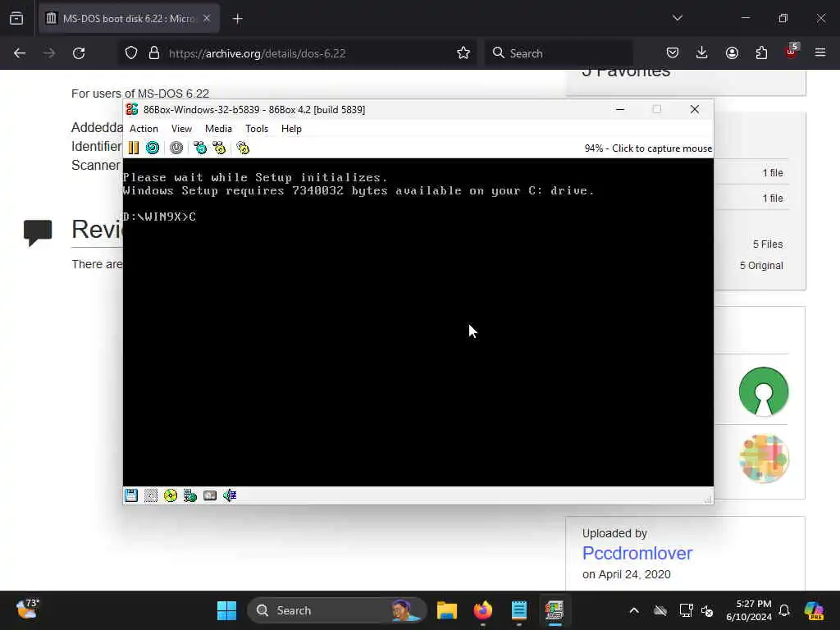Open the Save to Pocket icon

coord(673,52)
